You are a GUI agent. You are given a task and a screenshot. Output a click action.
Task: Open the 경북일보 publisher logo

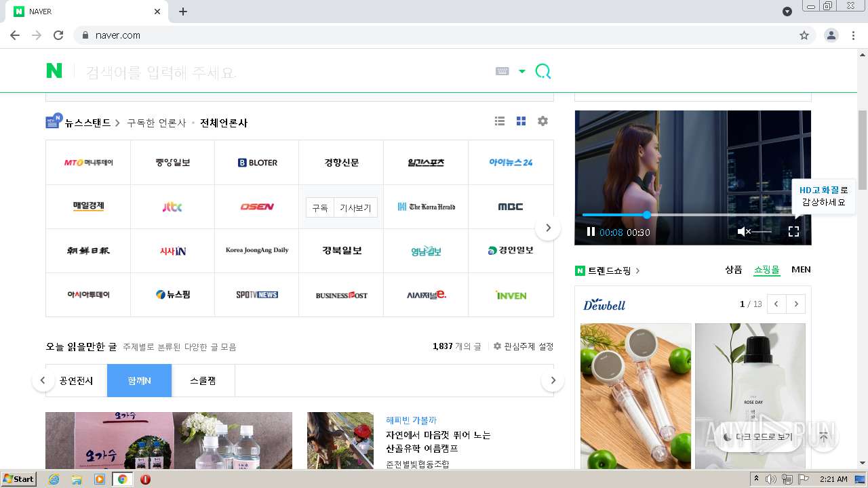pos(341,251)
